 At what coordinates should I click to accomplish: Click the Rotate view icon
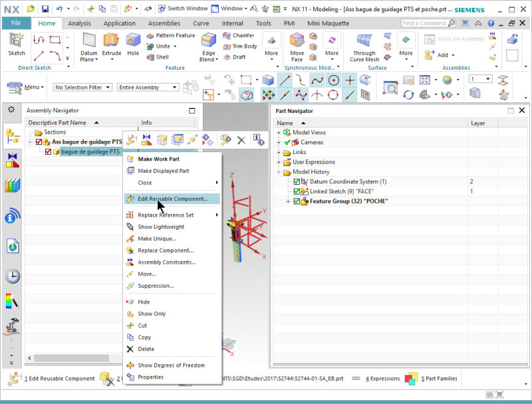click(408, 95)
